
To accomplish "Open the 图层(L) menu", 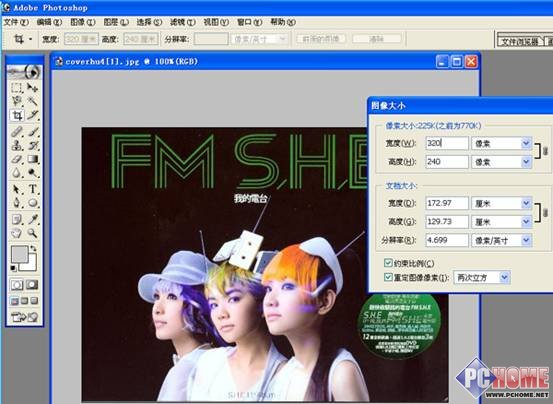I will tap(116, 22).
